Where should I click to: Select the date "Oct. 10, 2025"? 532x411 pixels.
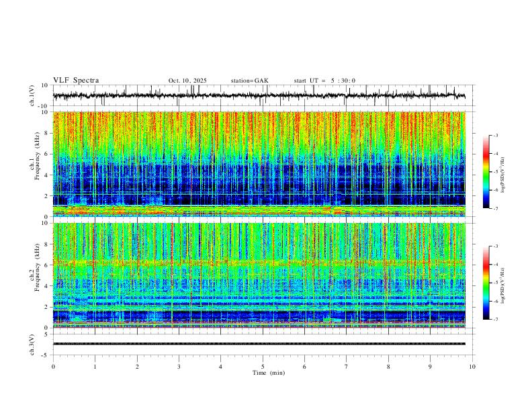tap(187, 81)
